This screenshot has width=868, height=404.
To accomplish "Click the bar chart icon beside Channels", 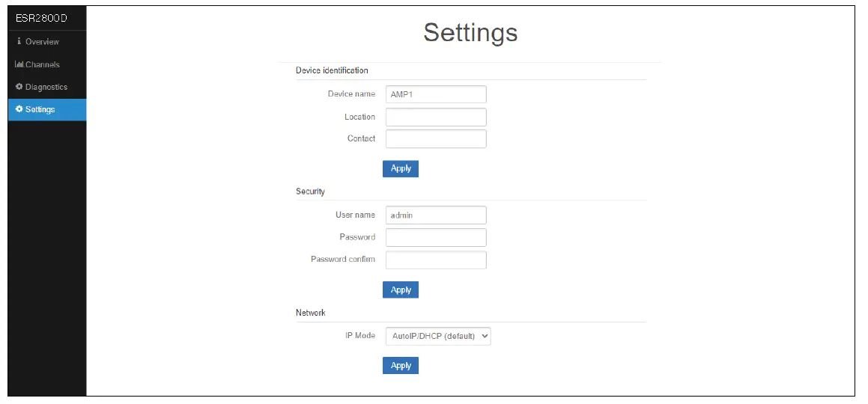I will pyautogui.click(x=19, y=64).
